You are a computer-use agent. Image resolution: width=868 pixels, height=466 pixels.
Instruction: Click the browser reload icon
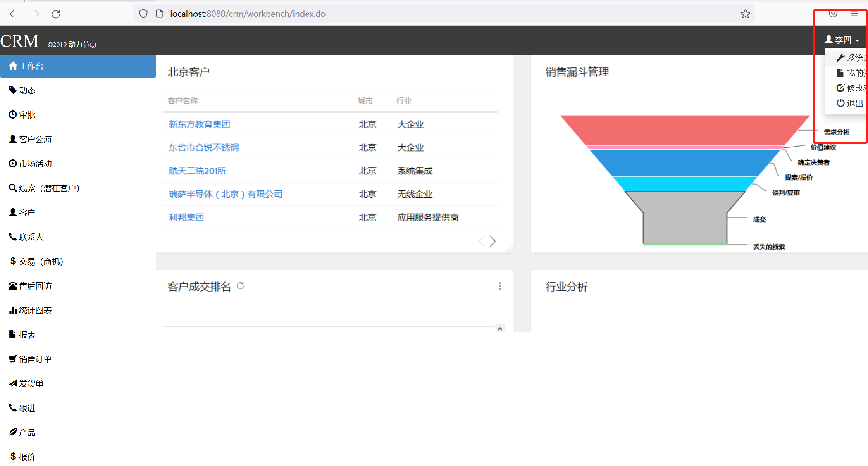point(56,14)
